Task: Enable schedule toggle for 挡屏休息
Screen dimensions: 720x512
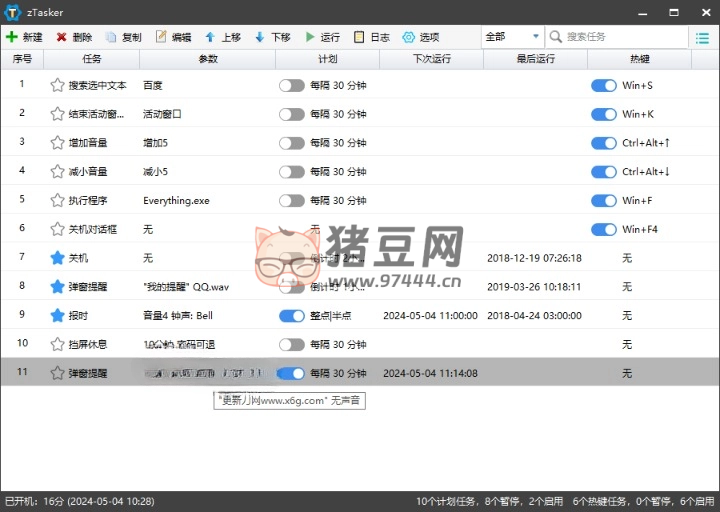Action: pos(292,345)
